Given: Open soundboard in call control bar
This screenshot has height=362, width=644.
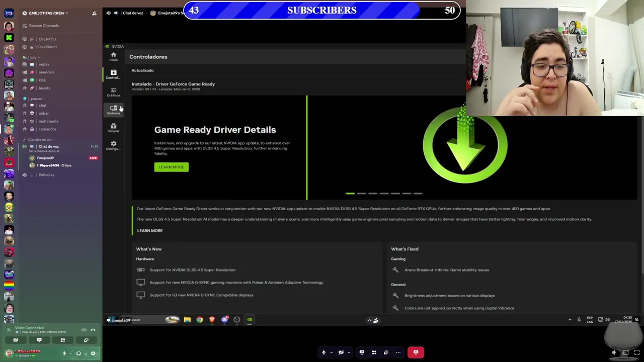Looking at the screenshot, I should [386, 352].
